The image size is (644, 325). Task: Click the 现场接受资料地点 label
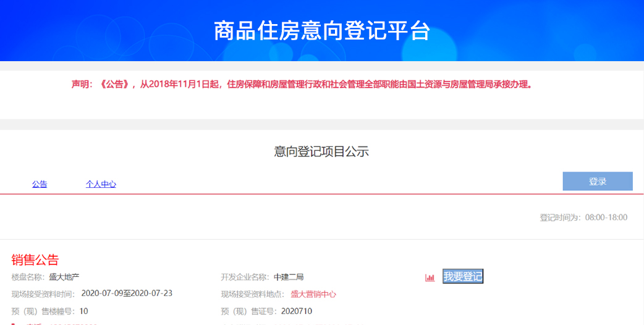[x=253, y=294]
